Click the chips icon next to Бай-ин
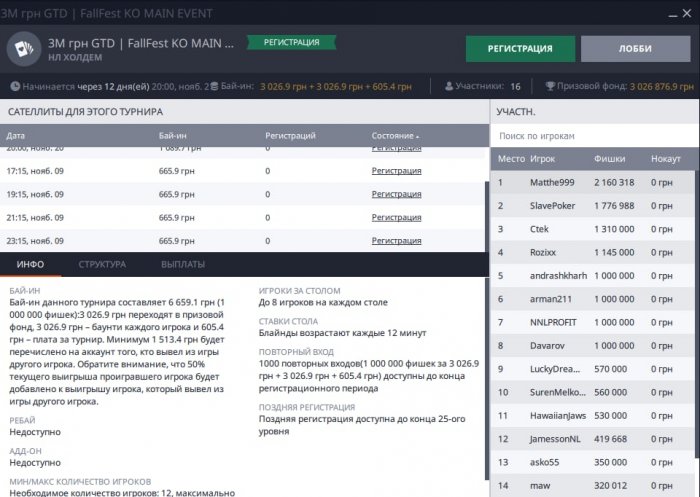700x497 pixels. pyautogui.click(x=214, y=86)
